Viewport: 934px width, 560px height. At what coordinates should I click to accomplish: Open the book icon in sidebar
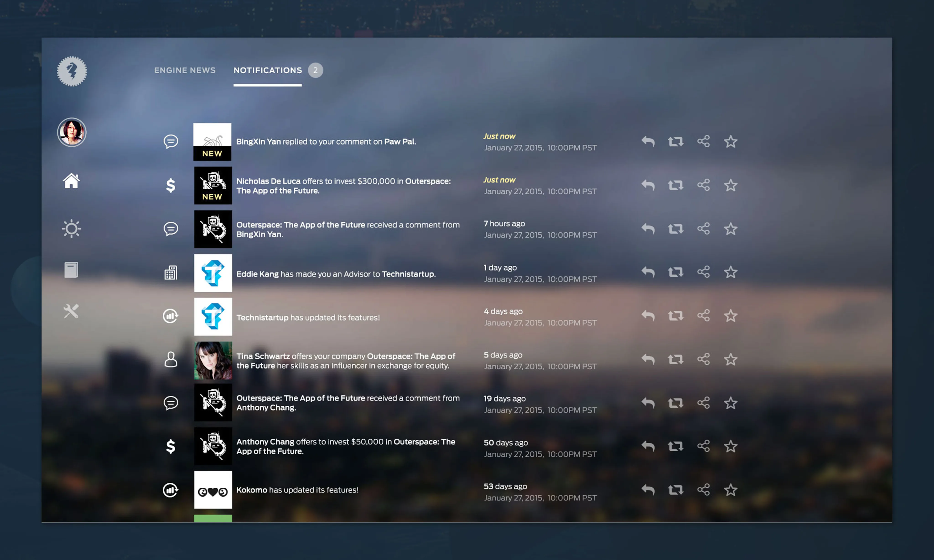(71, 270)
